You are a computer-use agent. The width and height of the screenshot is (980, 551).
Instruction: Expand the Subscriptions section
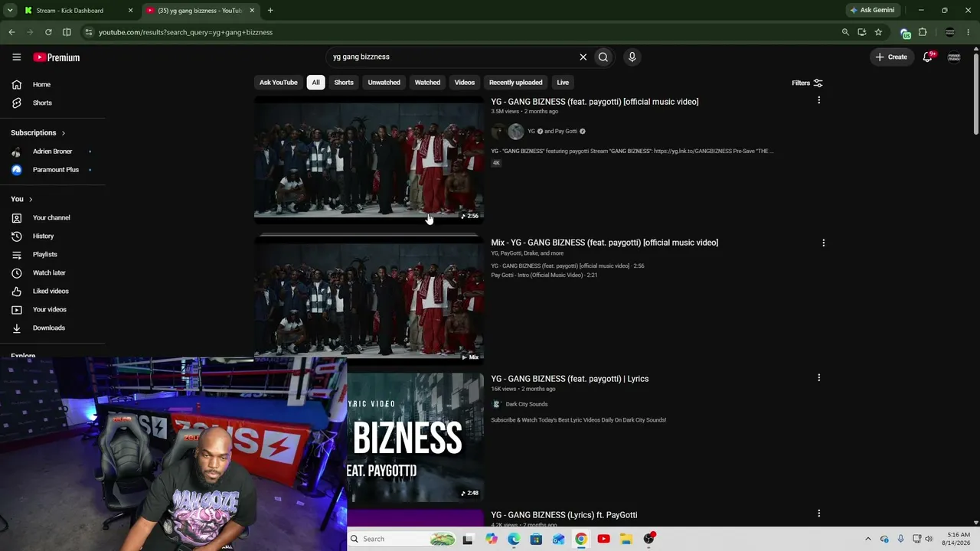tap(38, 132)
